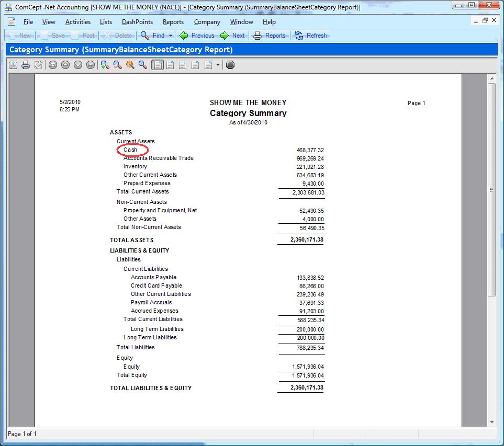
Task: Click the stop rendering octagon icon
Action: 230,65
